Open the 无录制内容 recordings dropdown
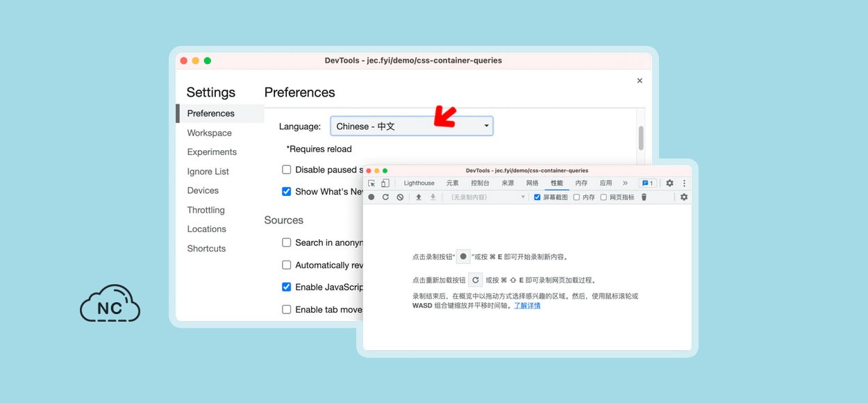 coord(488,197)
